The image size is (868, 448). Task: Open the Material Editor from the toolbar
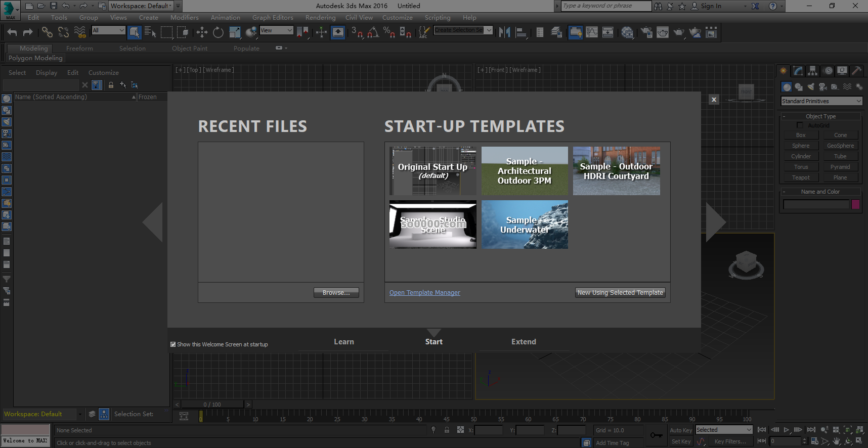627,32
